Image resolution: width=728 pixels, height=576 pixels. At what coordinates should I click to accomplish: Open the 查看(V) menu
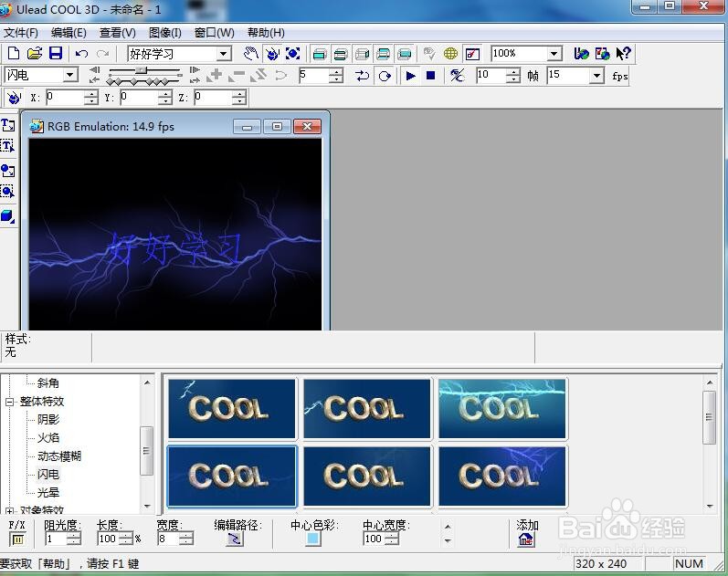point(118,33)
